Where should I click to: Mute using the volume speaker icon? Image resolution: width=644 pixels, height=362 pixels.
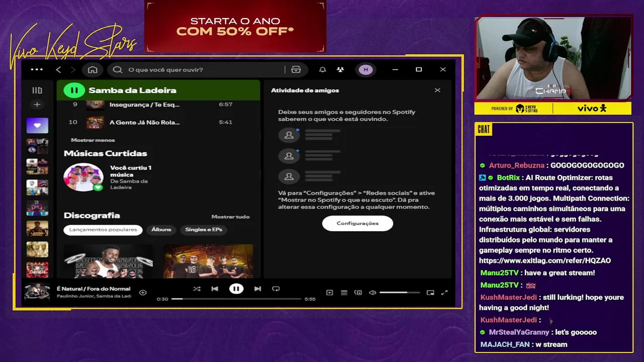[x=372, y=293]
